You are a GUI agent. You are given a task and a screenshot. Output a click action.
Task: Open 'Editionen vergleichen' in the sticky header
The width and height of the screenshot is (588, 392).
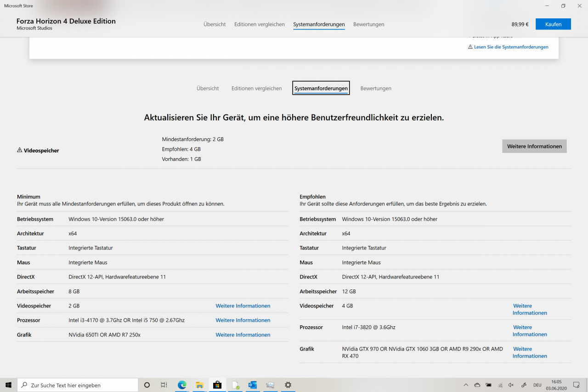(260, 24)
